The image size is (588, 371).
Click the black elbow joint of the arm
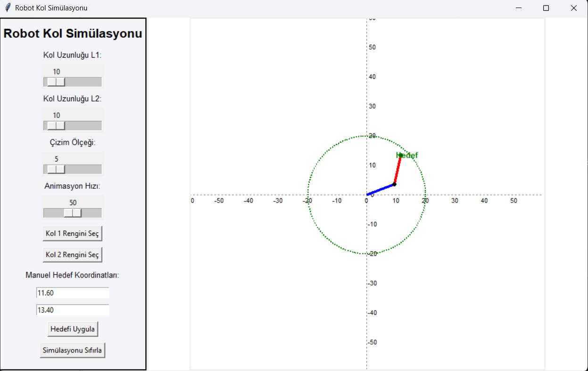[x=394, y=184]
